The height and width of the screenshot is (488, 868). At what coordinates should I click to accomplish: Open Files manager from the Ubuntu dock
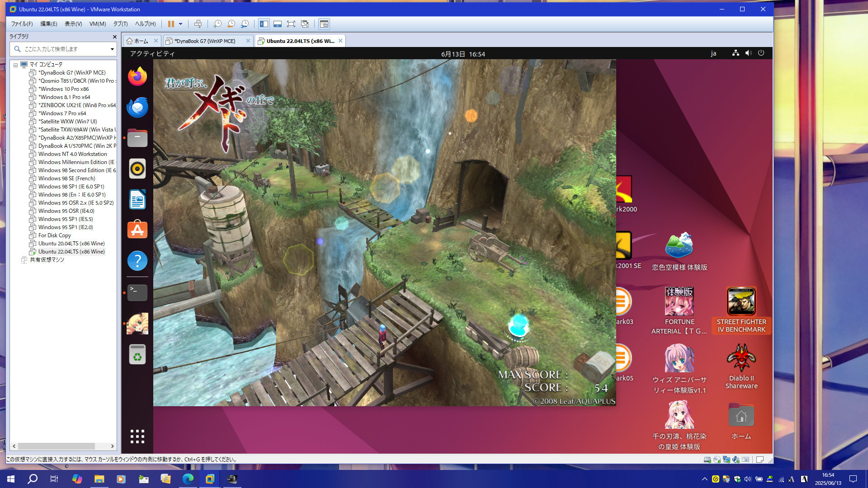click(x=137, y=138)
